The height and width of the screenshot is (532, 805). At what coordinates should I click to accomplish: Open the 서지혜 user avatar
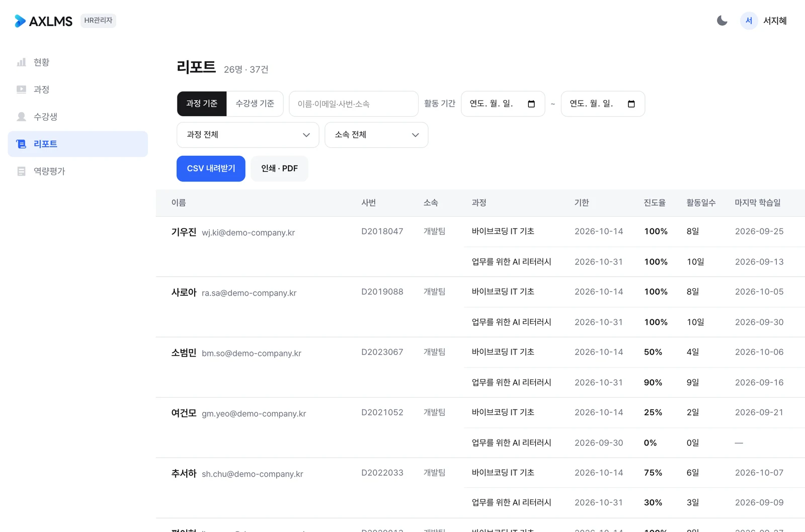749,21
